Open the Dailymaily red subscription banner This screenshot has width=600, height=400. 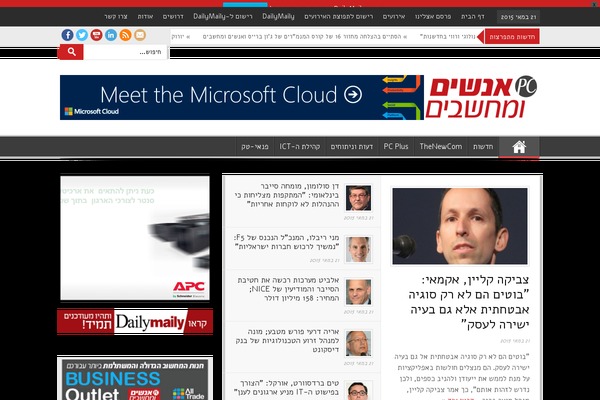point(135,322)
